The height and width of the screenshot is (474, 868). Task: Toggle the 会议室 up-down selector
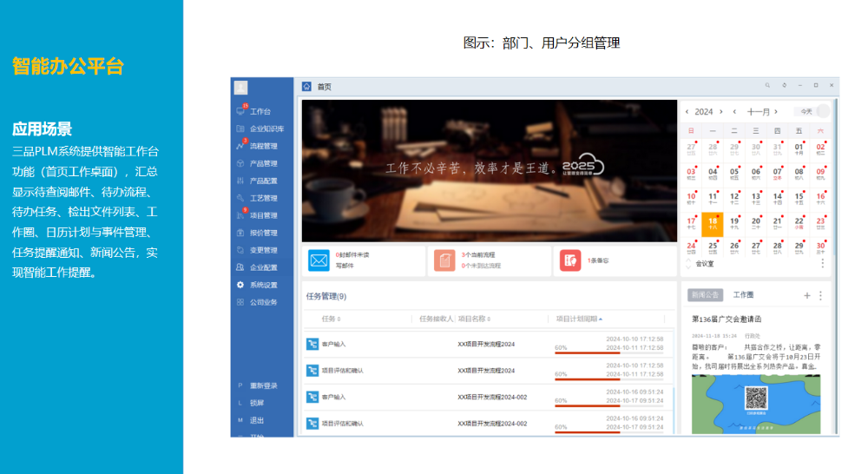click(x=688, y=264)
